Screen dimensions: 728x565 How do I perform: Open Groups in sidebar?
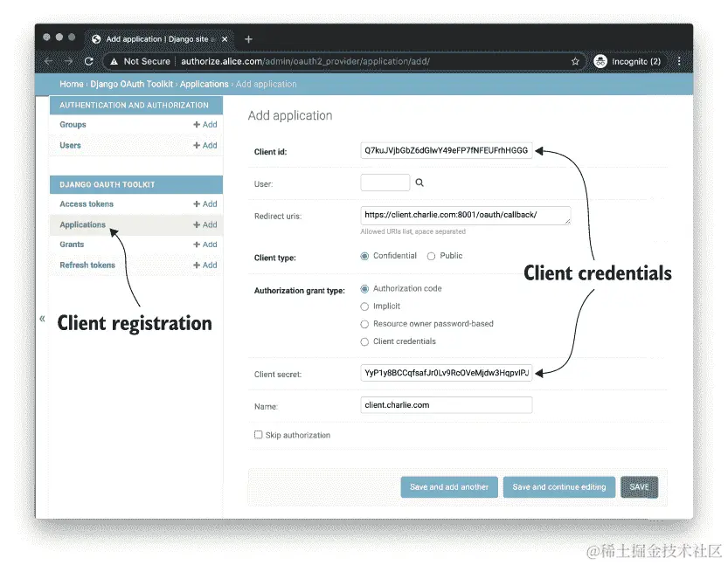[73, 124]
